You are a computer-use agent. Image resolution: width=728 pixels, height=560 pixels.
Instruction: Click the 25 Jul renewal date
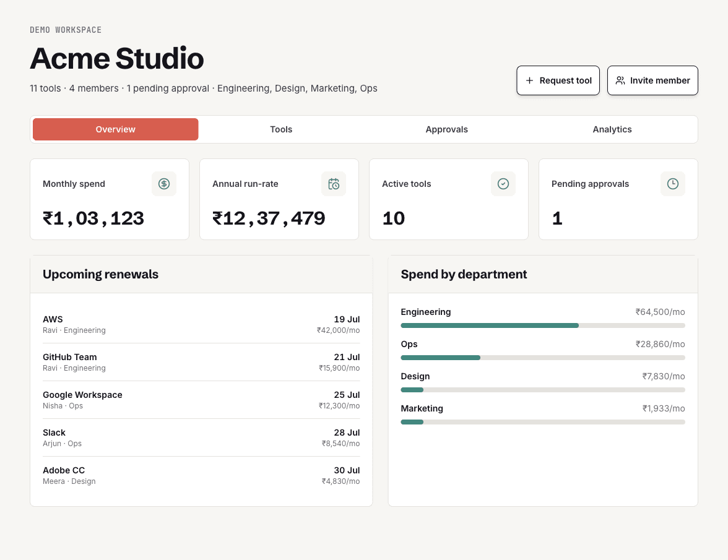click(347, 395)
